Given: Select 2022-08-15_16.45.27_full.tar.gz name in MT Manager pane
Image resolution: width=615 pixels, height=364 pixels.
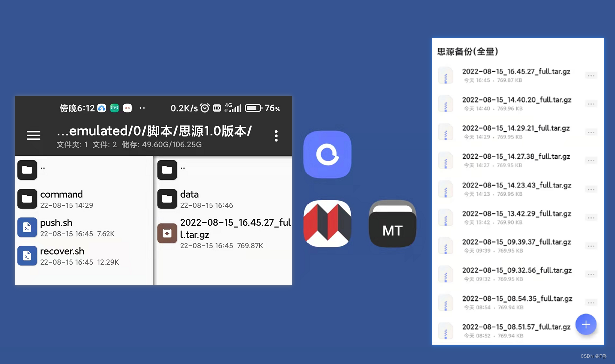Looking at the screenshot, I should pyautogui.click(x=235, y=228).
